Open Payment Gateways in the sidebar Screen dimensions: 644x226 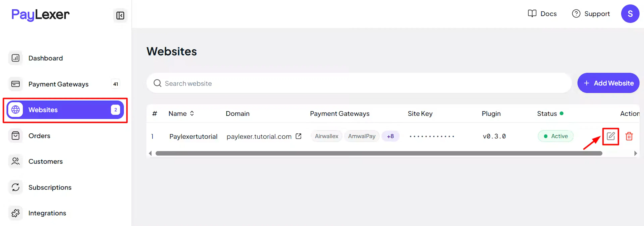click(65, 84)
